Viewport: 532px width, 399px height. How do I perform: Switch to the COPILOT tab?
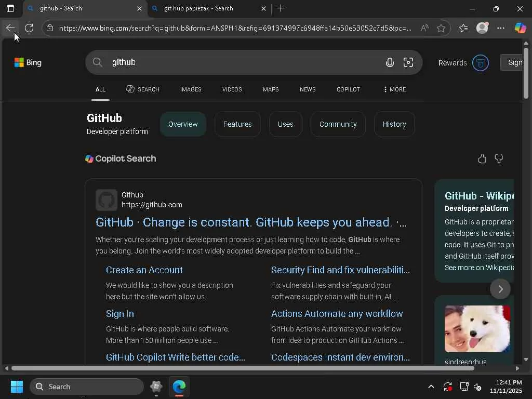click(349, 89)
